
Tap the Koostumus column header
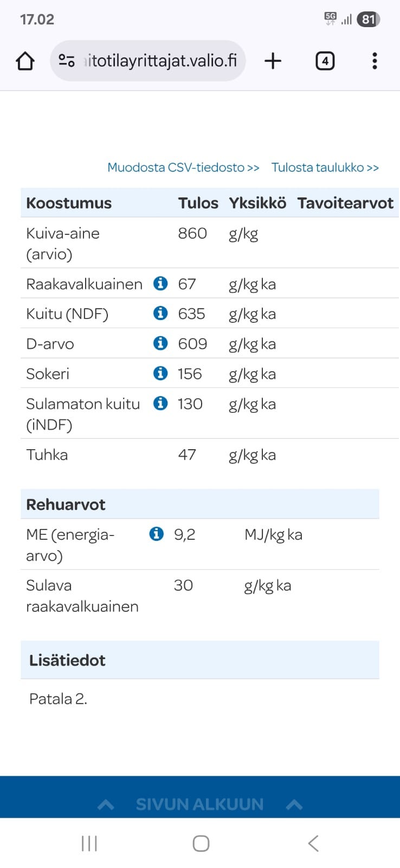click(69, 203)
